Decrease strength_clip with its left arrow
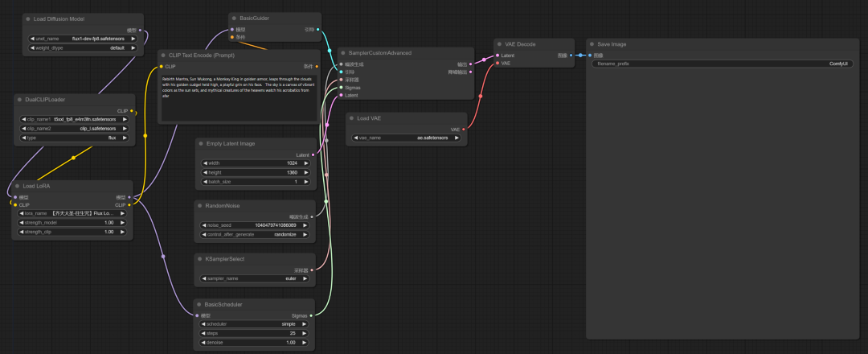The height and width of the screenshot is (354, 868). (x=21, y=232)
